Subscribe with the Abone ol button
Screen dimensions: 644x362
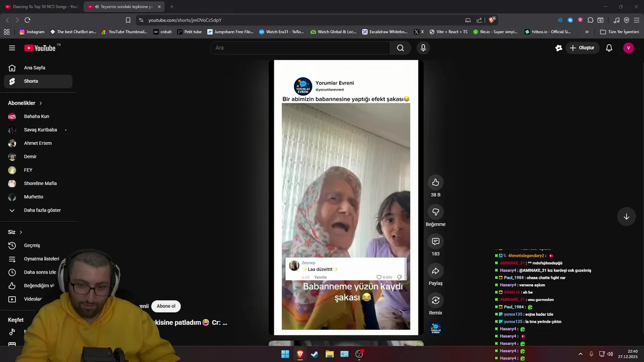click(x=166, y=306)
